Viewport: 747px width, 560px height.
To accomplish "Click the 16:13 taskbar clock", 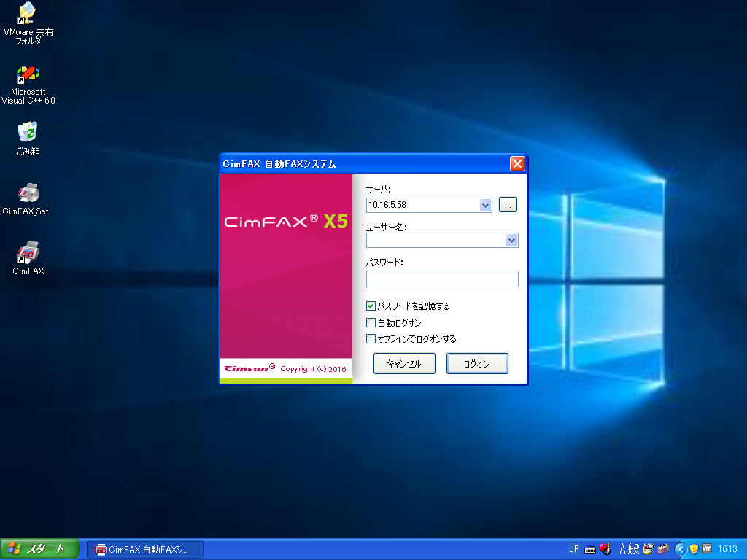I will [727, 549].
